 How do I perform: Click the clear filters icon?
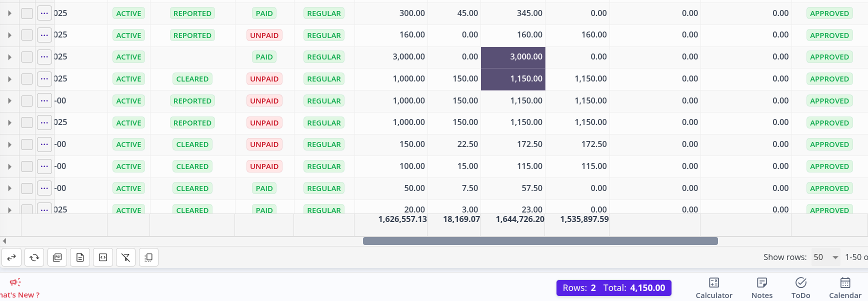tap(125, 257)
